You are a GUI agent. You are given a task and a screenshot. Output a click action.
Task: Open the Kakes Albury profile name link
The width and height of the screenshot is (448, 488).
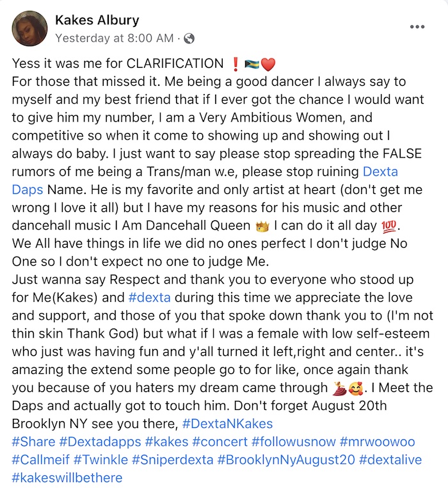pyautogui.click(x=97, y=20)
